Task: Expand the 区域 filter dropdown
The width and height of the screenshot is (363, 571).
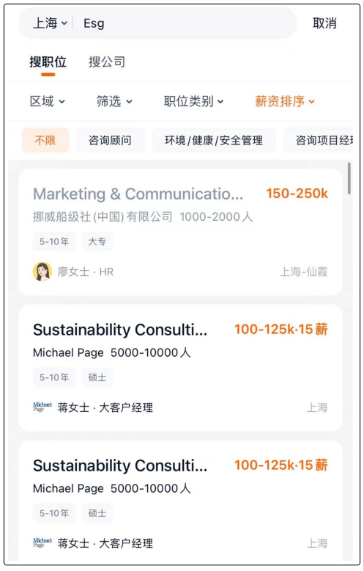Action: 47,101
